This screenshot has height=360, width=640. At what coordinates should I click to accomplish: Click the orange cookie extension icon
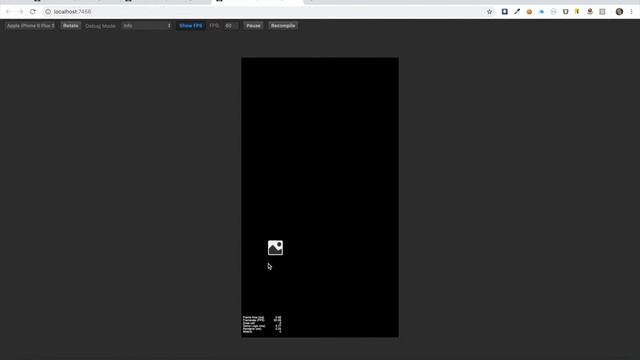point(529,12)
